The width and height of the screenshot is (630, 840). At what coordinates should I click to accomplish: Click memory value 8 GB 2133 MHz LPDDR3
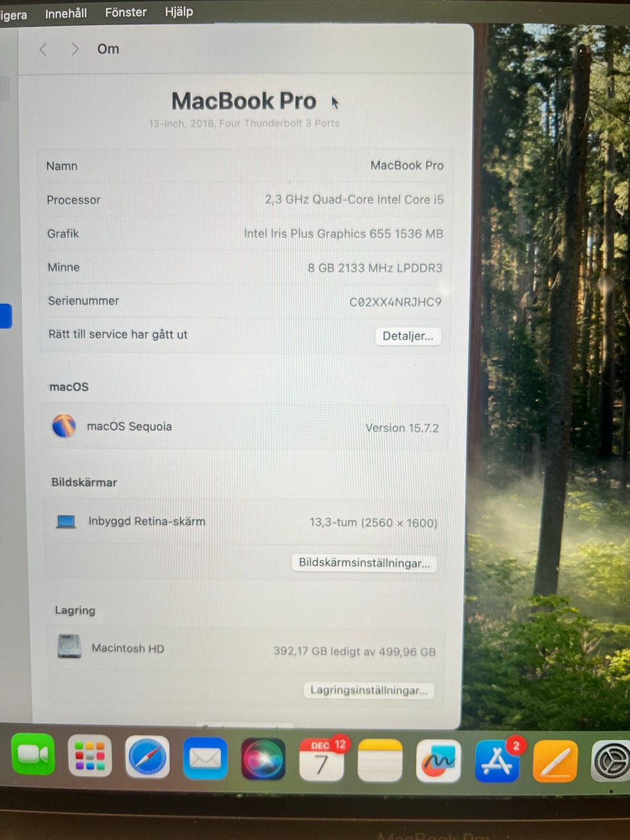click(x=375, y=268)
